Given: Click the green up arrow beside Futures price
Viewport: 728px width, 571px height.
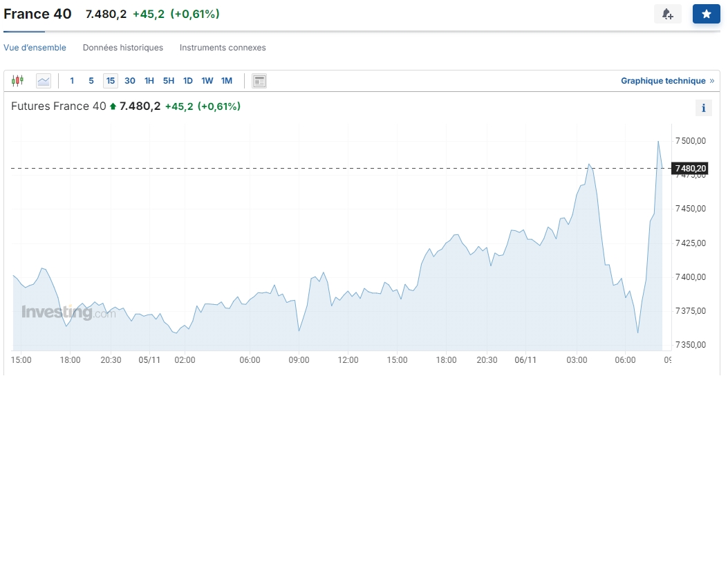Looking at the screenshot, I should click(x=113, y=106).
